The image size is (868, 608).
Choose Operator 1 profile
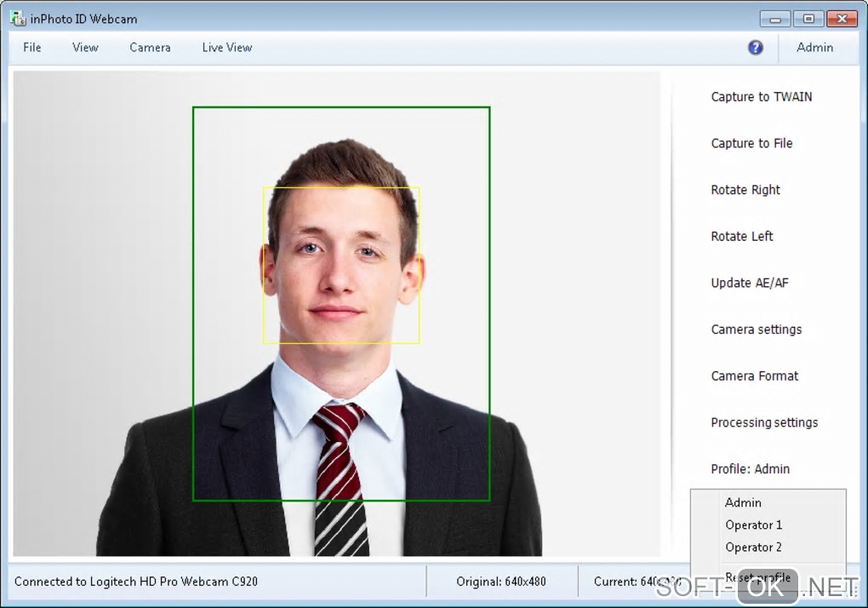click(x=753, y=525)
